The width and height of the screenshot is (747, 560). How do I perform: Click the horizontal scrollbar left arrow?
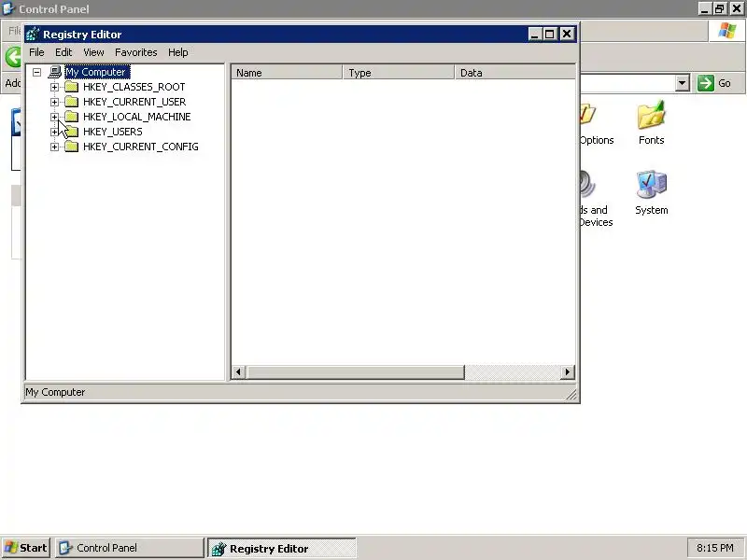239,371
